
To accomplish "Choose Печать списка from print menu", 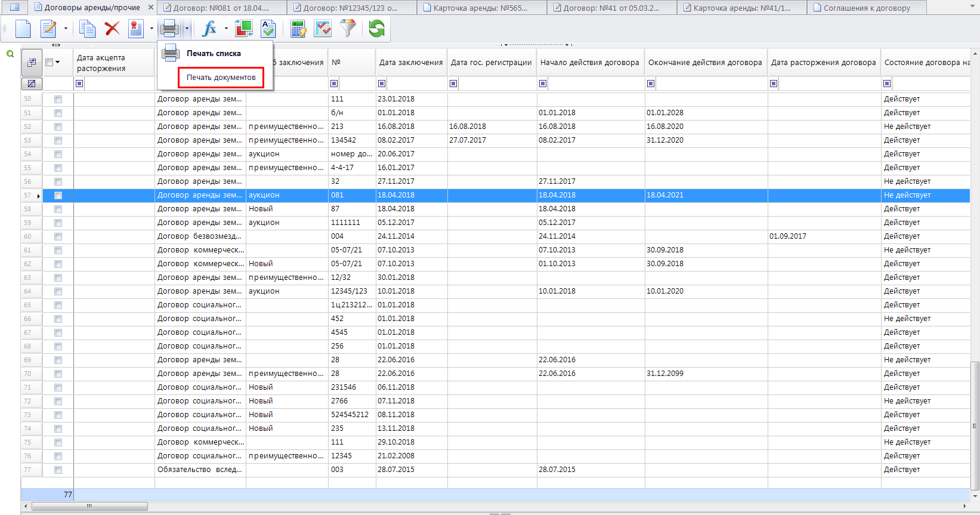I will [214, 53].
